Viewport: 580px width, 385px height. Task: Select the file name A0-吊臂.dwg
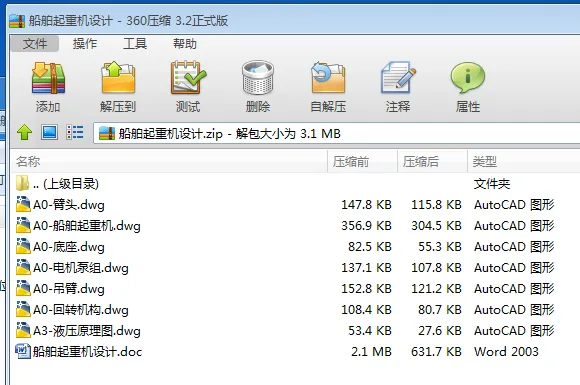pos(69,288)
